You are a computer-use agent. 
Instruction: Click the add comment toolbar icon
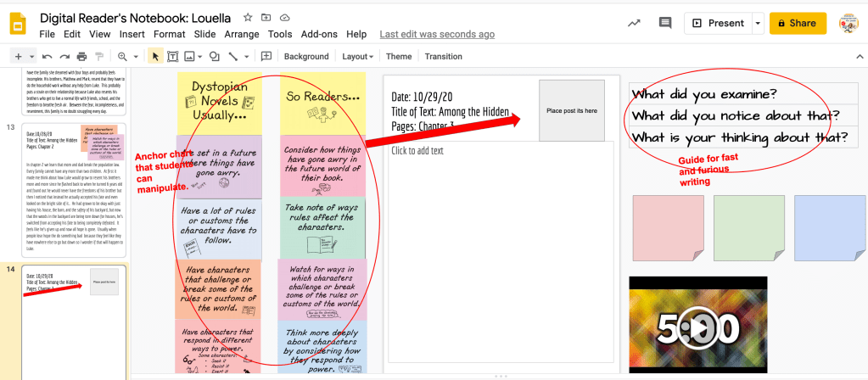266,57
